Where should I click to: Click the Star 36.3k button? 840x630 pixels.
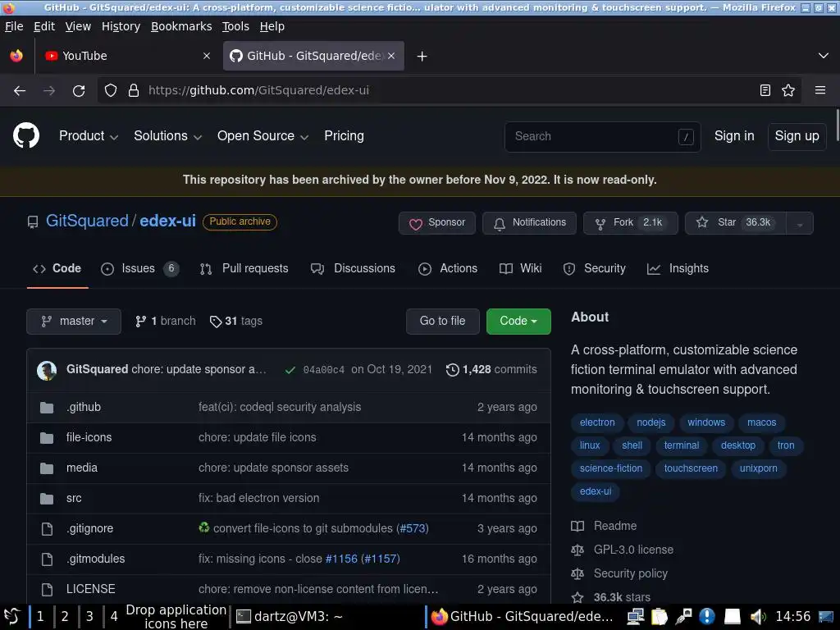736,223
